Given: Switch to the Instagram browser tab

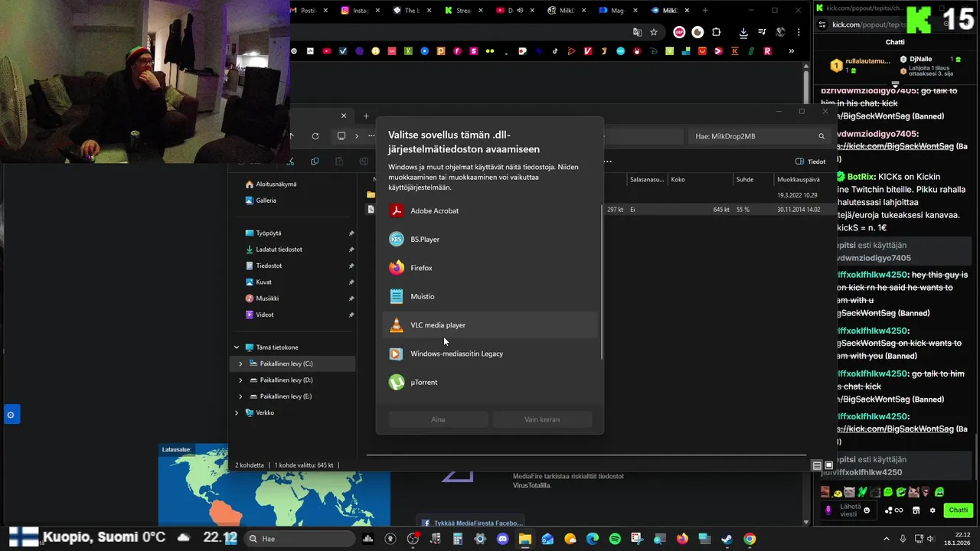Looking at the screenshot, I should pos(357,11).
